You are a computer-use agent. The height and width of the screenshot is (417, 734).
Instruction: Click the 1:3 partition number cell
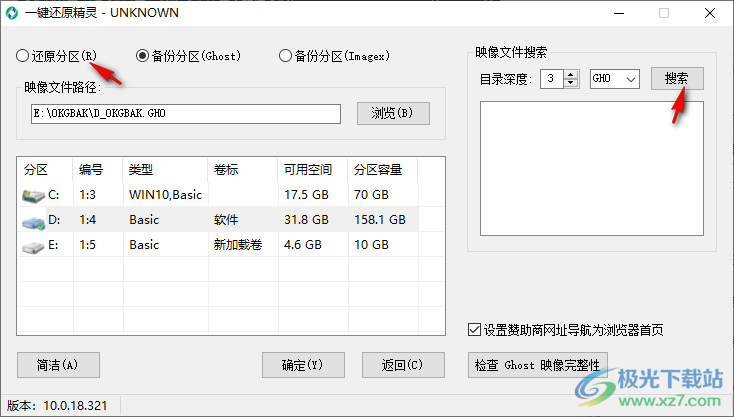(x=88, y=195)
